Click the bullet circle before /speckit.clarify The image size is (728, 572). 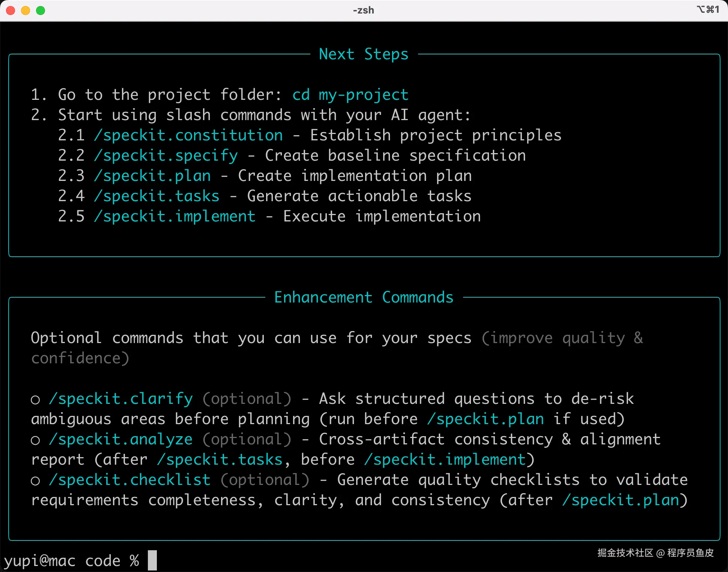pos(35,400)
